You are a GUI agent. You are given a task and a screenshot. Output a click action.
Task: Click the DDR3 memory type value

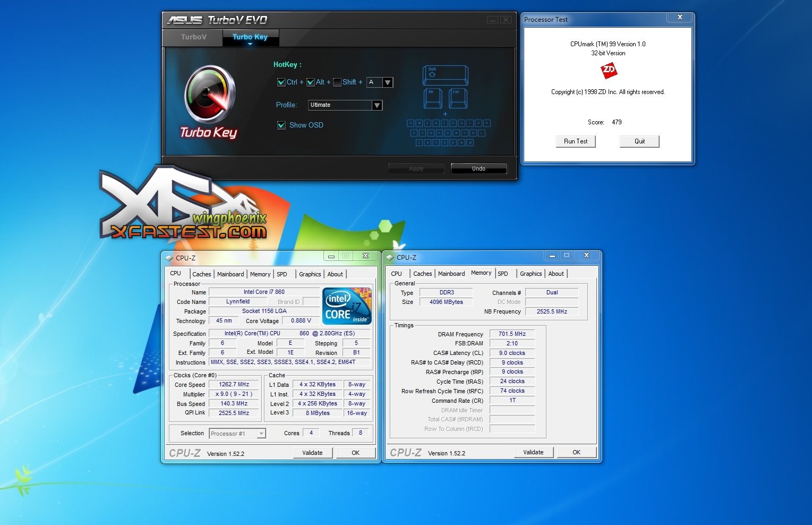pos(447,293)
